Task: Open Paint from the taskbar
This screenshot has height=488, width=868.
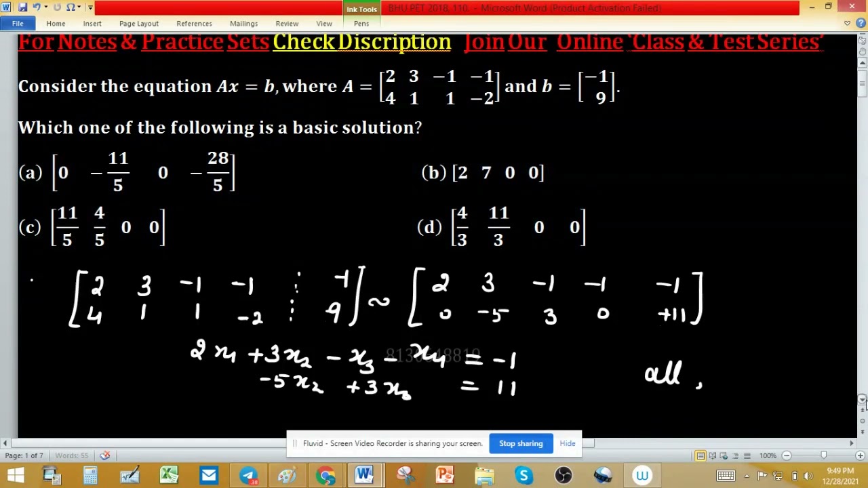Action: coord(287,475)
